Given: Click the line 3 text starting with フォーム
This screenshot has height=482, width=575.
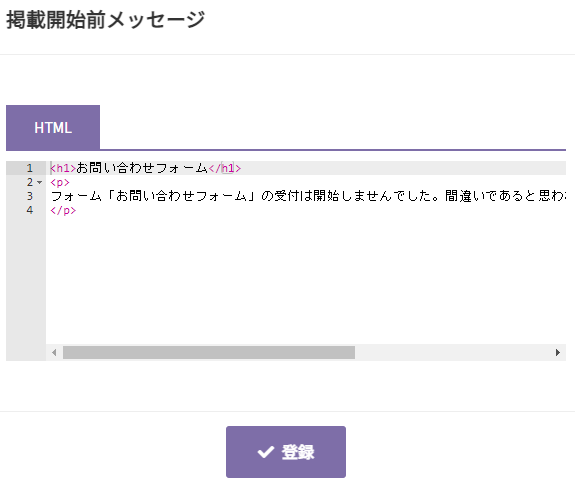Looking at the screenshot, I should [308, 196].
